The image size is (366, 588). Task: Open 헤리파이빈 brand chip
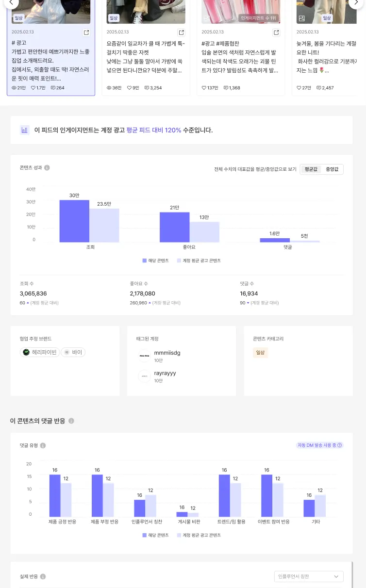point(40,352)
